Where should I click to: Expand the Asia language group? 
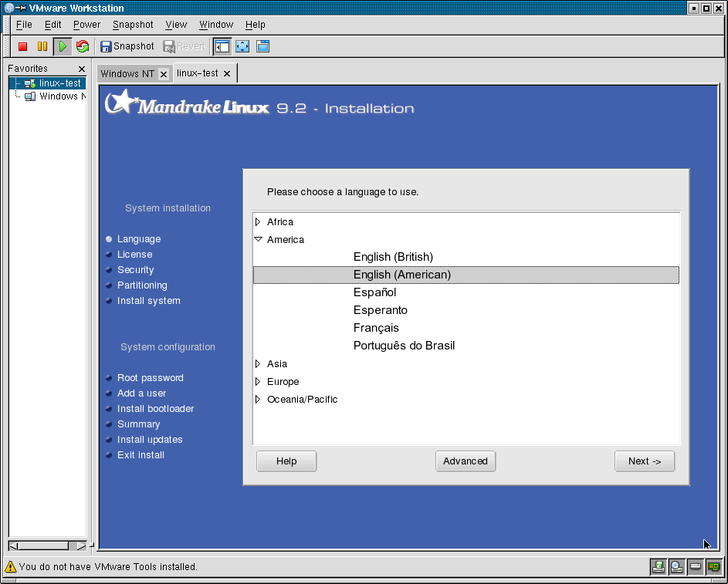[x=258, y=363]
